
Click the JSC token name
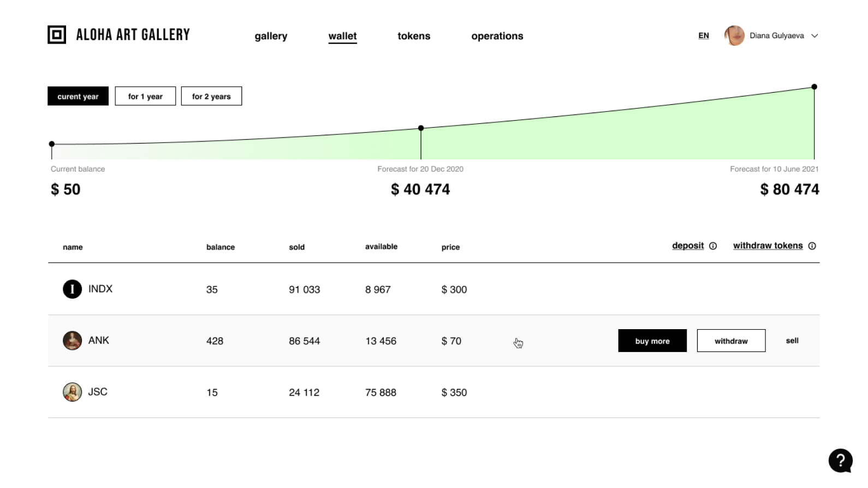click(98, 392)
